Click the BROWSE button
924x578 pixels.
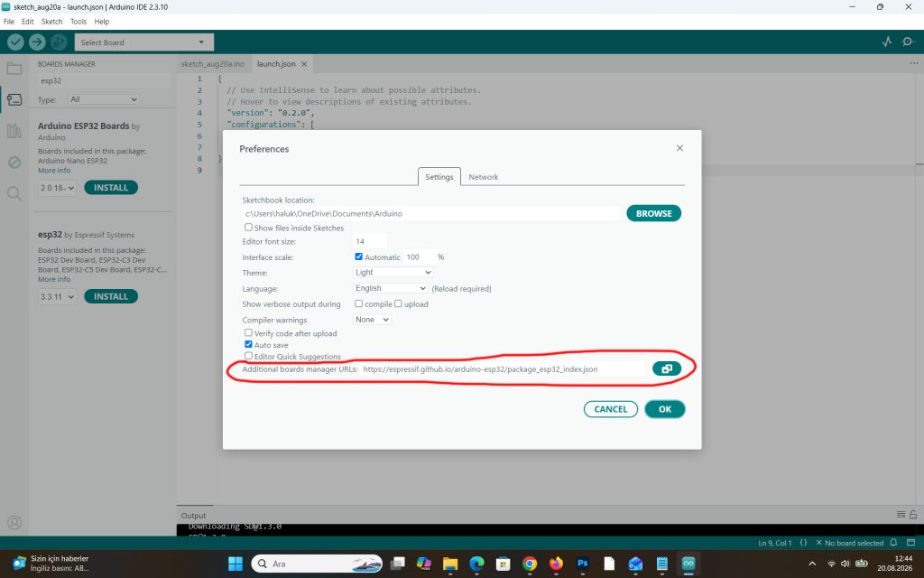click(653, 213)
